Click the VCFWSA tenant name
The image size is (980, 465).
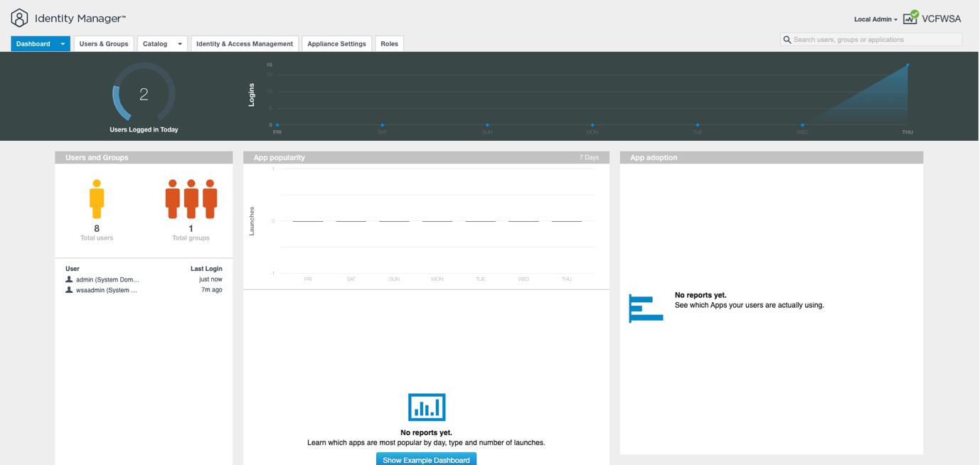pyautogui.click(x=941, y=19)
